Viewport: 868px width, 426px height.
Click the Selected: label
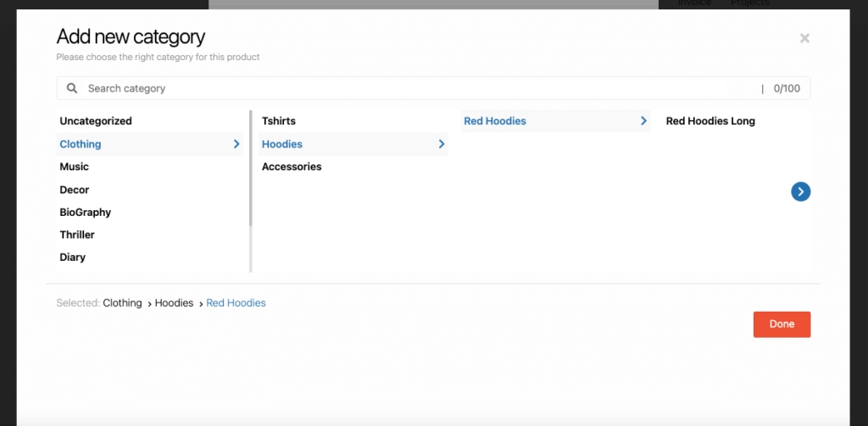(78, 302)
